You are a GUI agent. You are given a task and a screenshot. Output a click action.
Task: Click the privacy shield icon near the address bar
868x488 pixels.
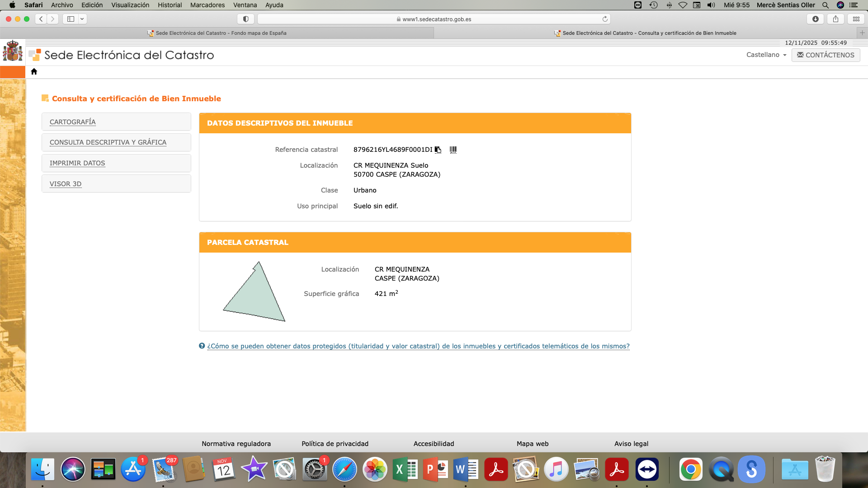point(245,19)
